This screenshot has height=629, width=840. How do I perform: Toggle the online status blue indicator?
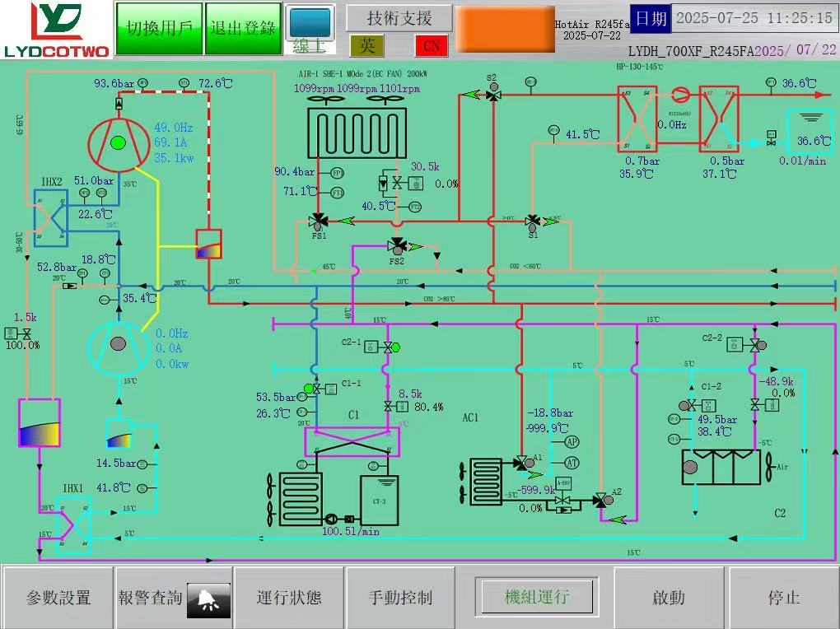click(310, 23)
